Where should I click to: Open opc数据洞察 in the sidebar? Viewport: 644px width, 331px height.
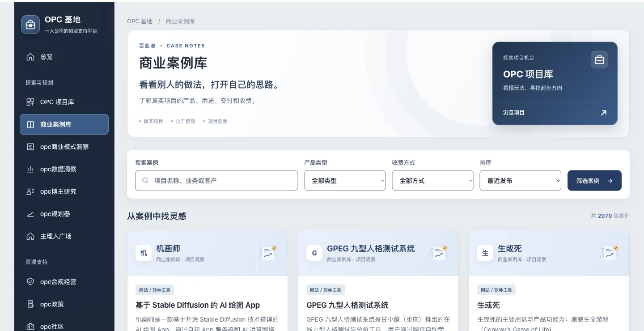[64, 169]
